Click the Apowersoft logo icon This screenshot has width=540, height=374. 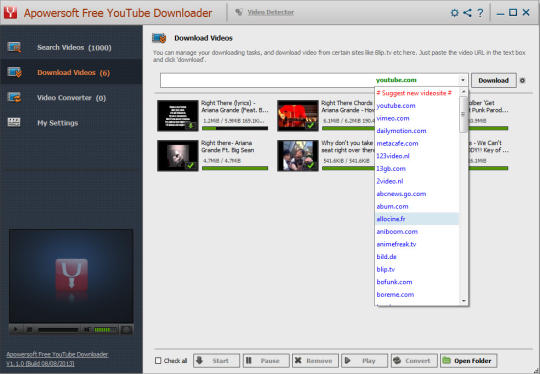(x=11, y=12)
